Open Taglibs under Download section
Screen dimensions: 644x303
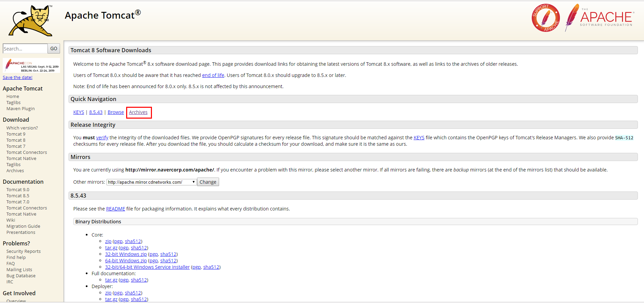[14, 165]
